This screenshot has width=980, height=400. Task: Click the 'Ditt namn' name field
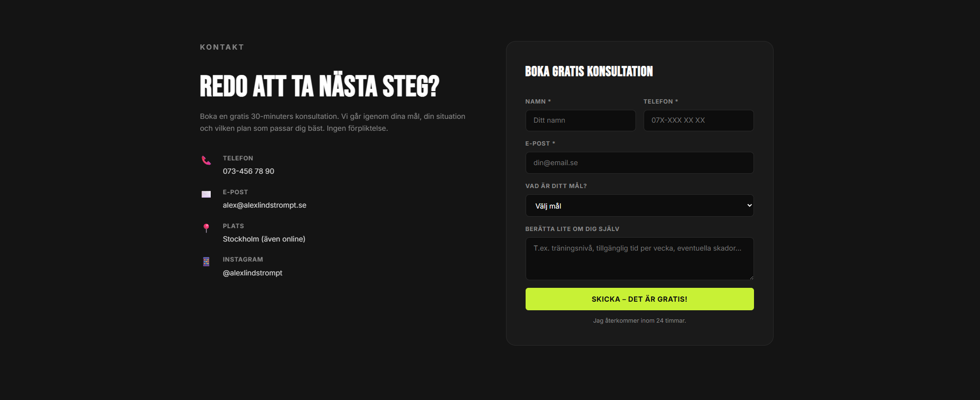[580, 120]
